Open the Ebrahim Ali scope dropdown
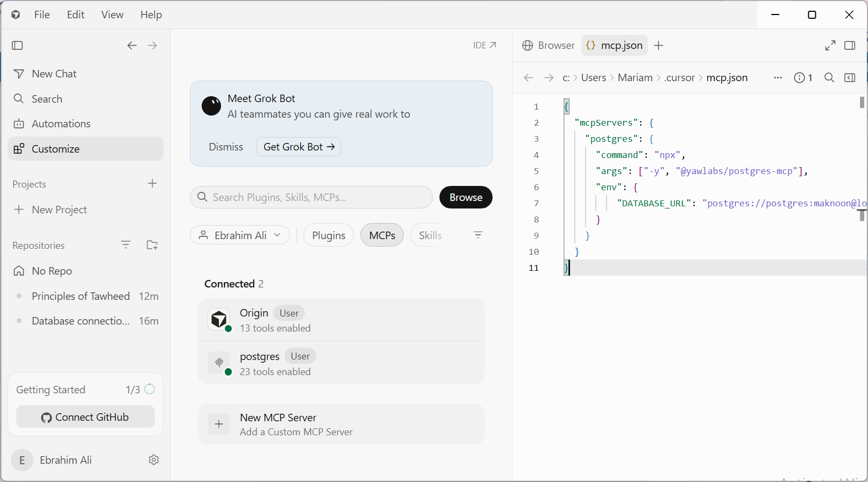The image size is (868, 482). 240,235
